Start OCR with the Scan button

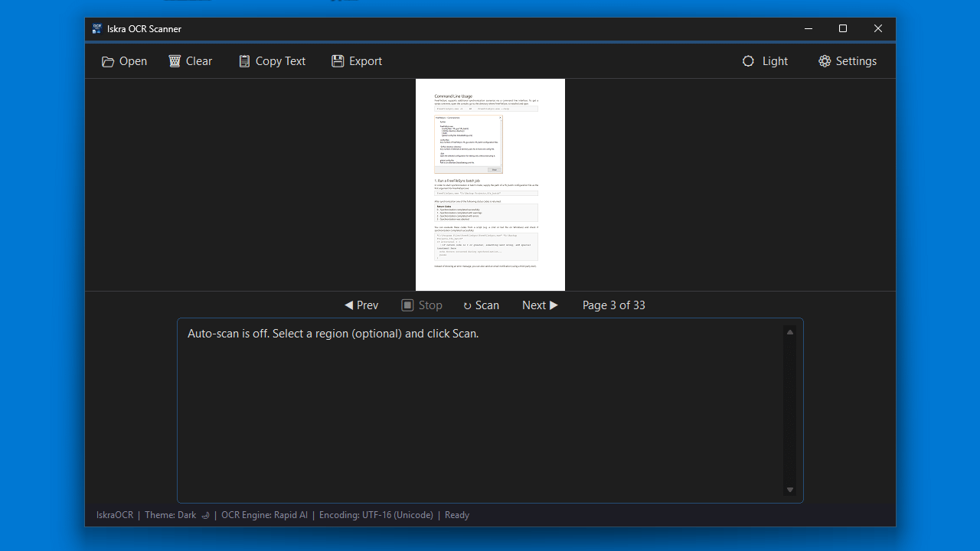coord(481,305)
